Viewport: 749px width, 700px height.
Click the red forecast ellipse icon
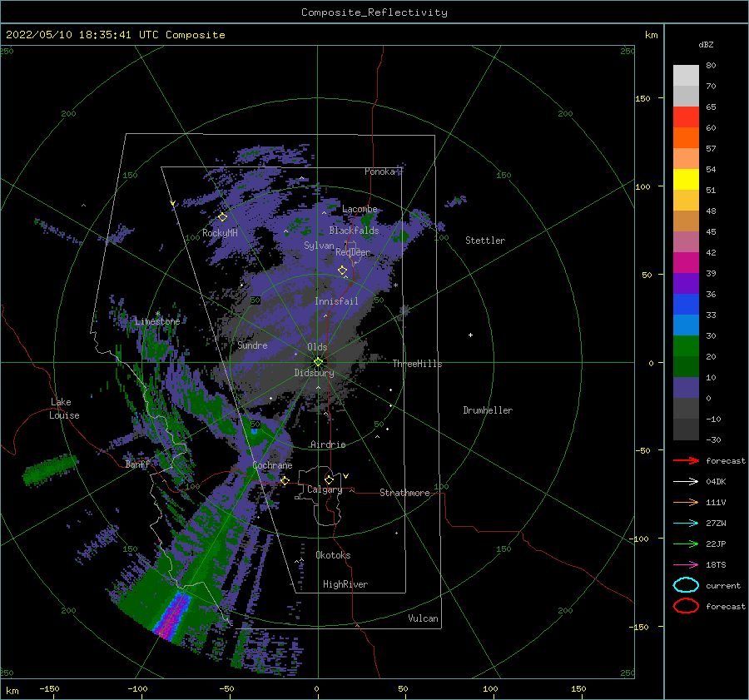tap(686, 606)
